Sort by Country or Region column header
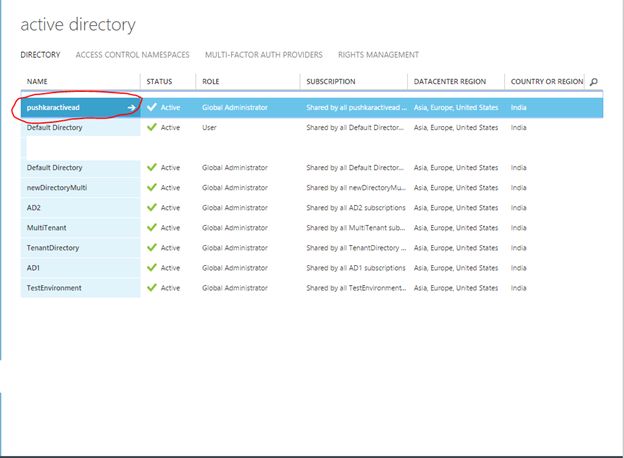624x458 pixels. pyautogui.click(x=547, y=82)
